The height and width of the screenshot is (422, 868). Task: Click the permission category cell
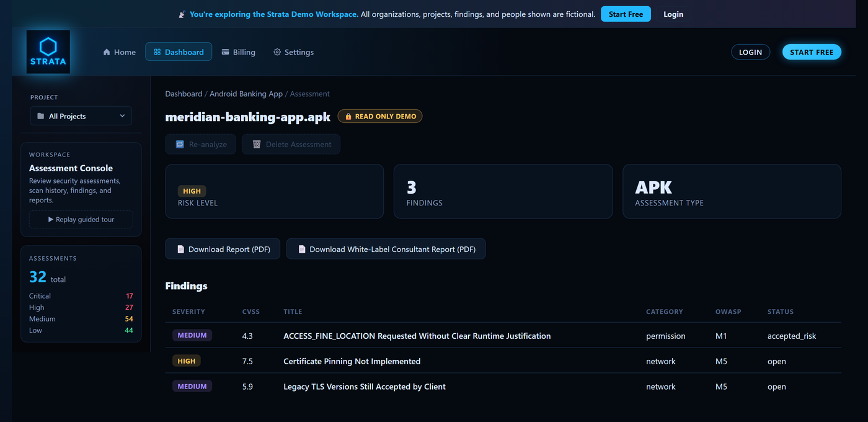(x=666, y=336)
